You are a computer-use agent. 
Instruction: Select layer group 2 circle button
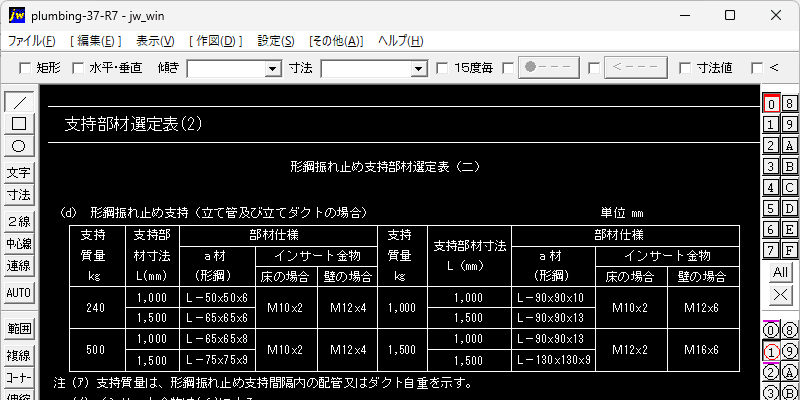click(x=771, y=372)
